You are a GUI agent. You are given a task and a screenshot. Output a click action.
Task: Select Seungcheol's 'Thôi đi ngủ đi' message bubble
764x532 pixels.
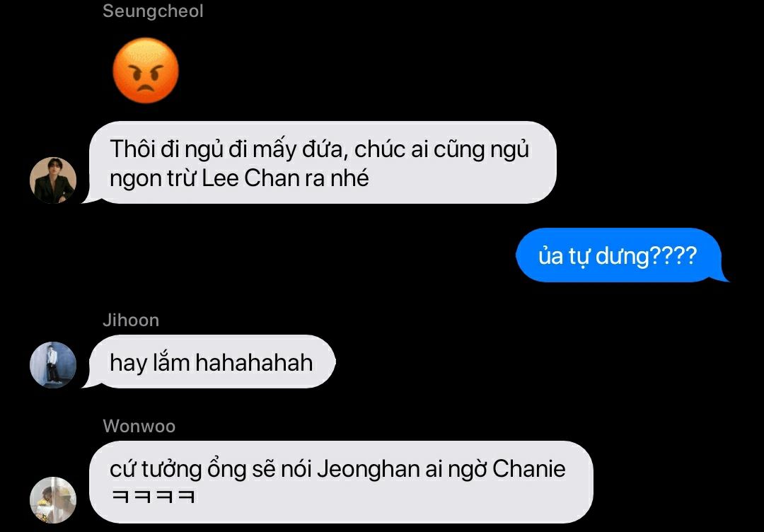(319, 162)
